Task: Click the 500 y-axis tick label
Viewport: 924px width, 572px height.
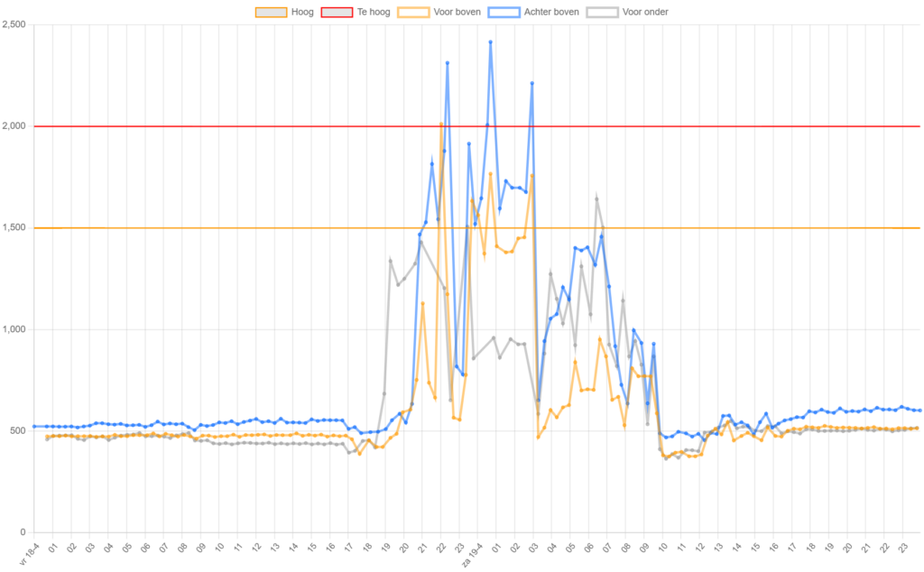Action: (18, 430)
